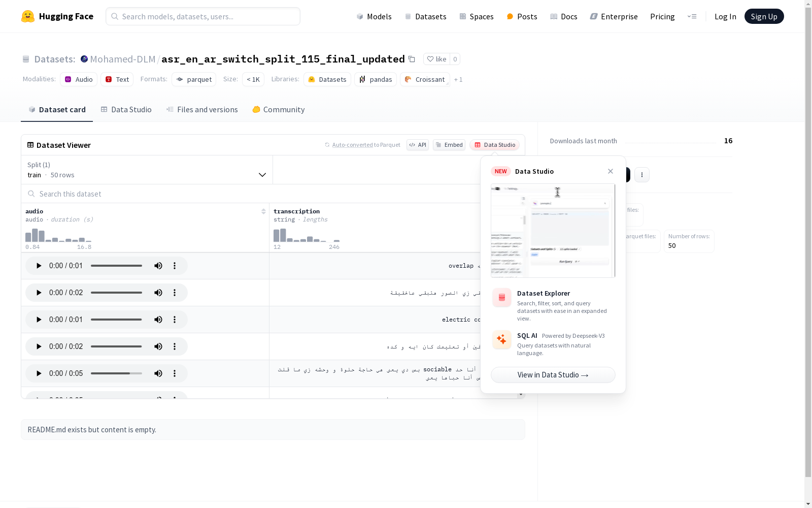Open the navigation overflow menu icon
The image size is (812, 508).
(x=692, y=16)
